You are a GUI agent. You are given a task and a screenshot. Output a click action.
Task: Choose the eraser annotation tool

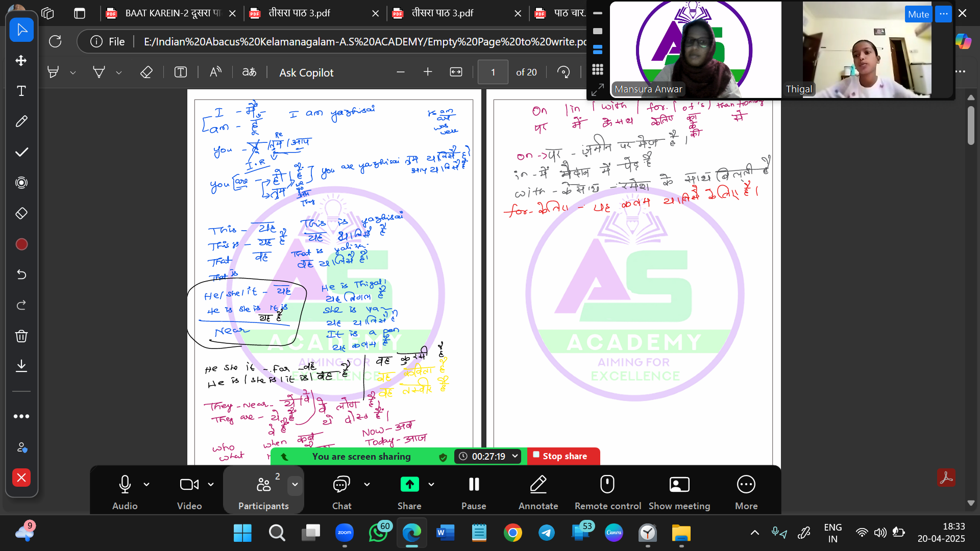pyautogui.click(x=21, y=213)
